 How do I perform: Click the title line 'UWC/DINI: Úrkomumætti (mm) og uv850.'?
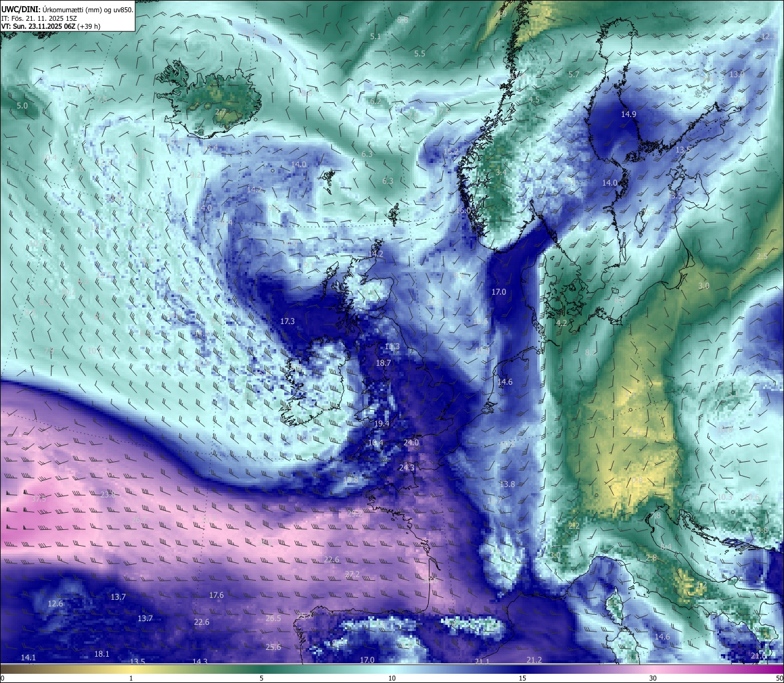click(67, 10)
